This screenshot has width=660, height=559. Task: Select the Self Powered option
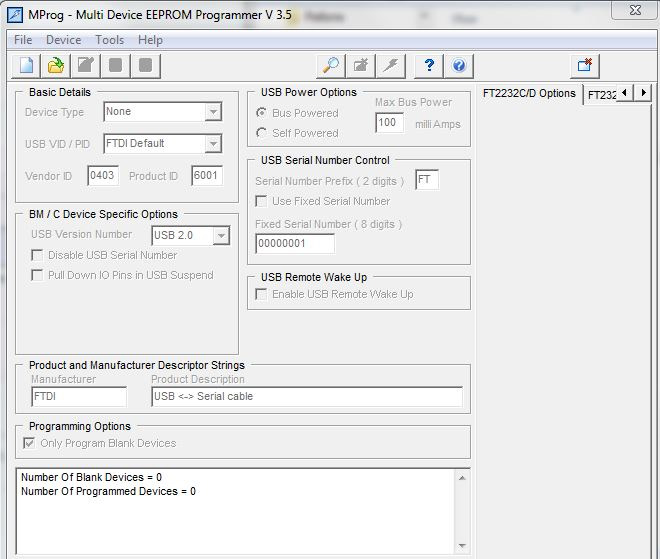pyautogui.click(x=262, y=133)
